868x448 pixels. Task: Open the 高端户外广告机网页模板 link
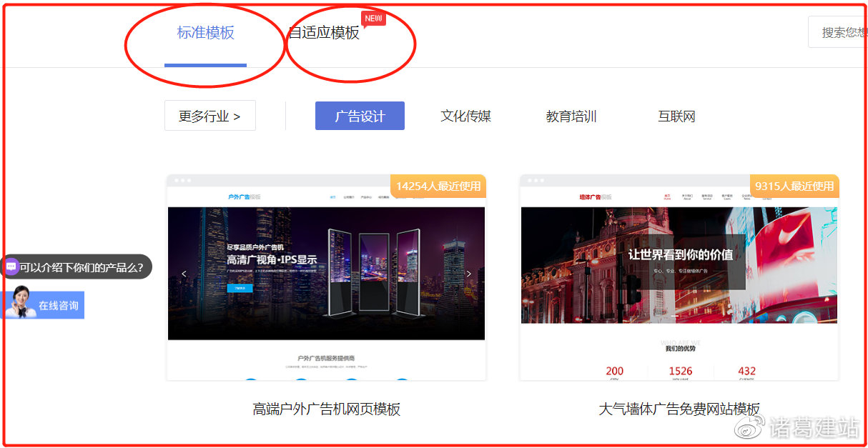(326, 408)
